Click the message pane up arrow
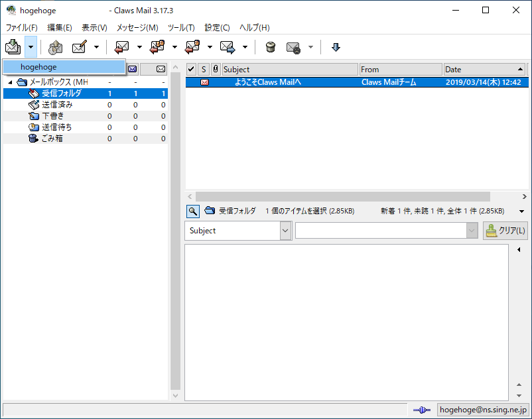The height and width of the screenshot is (419, 532). point(519,385)
